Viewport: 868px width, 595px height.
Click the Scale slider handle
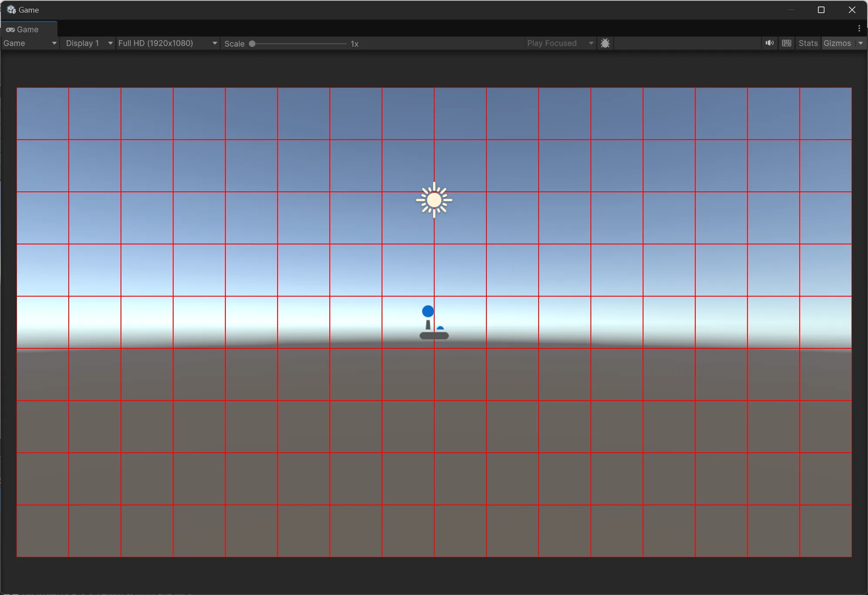point(252,43)
